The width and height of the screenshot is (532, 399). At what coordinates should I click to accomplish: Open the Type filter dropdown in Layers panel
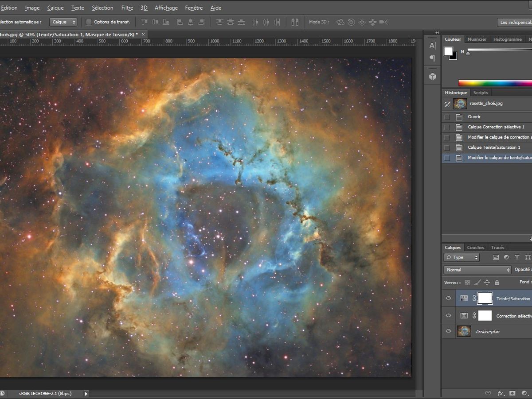(462, 257)
